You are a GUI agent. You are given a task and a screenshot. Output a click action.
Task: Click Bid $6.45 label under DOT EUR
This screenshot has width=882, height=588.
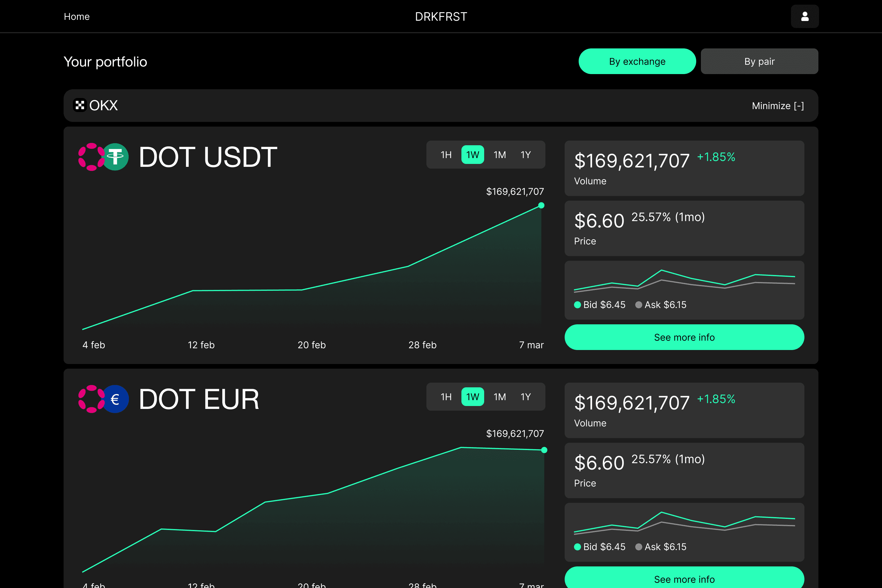coord(604,547)
